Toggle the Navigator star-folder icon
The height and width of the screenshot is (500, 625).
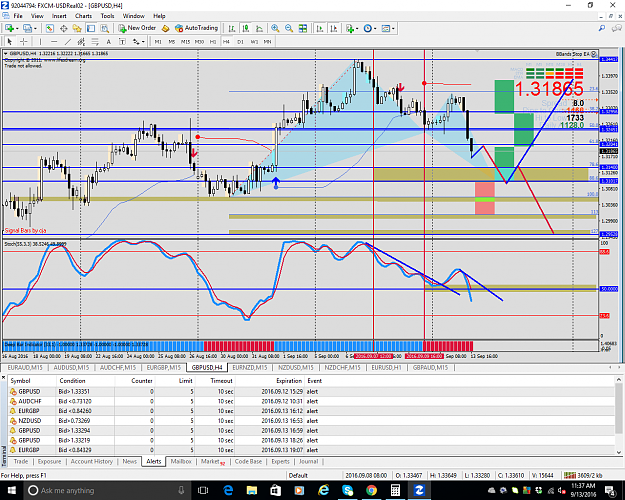click(x=77, y=28)
